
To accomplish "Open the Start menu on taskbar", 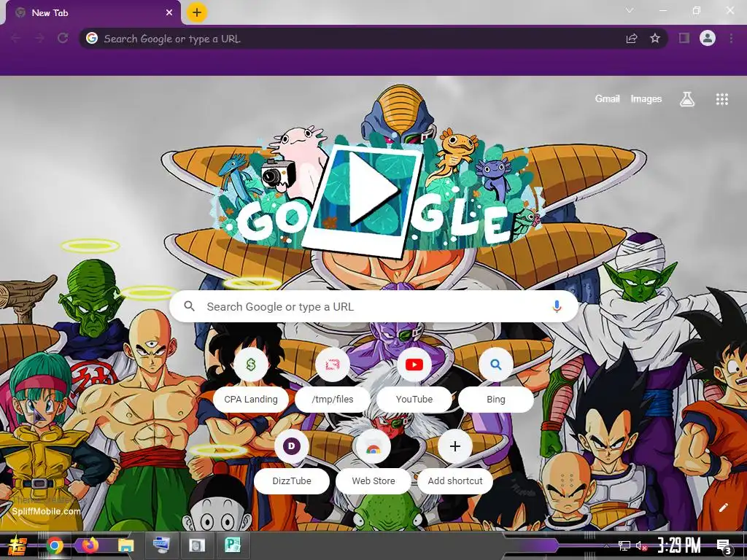I will (18, 545).
